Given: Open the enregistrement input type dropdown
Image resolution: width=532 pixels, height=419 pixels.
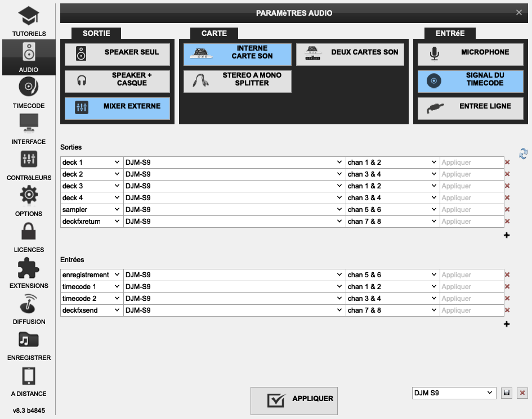Looking at the screenshot, I should tap(92, 275).
